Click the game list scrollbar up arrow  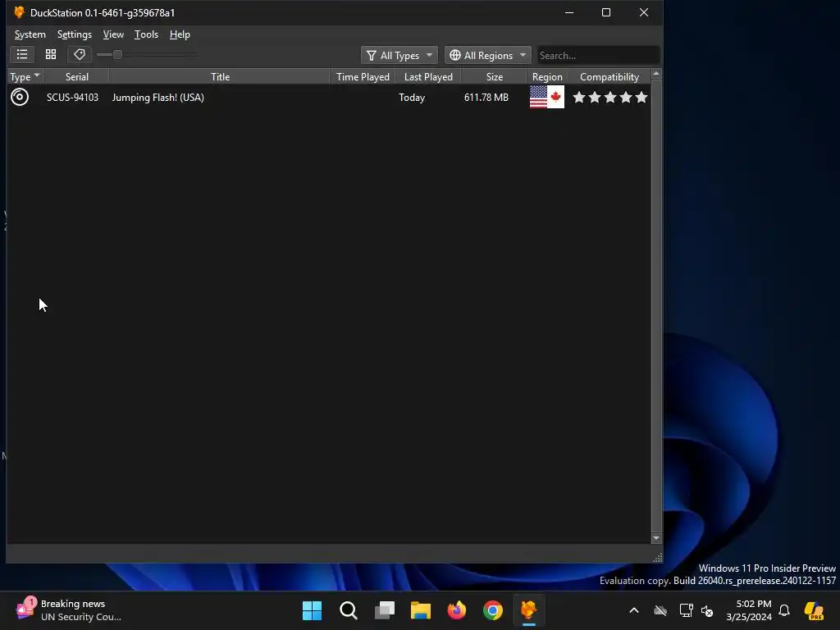point(656,73)
